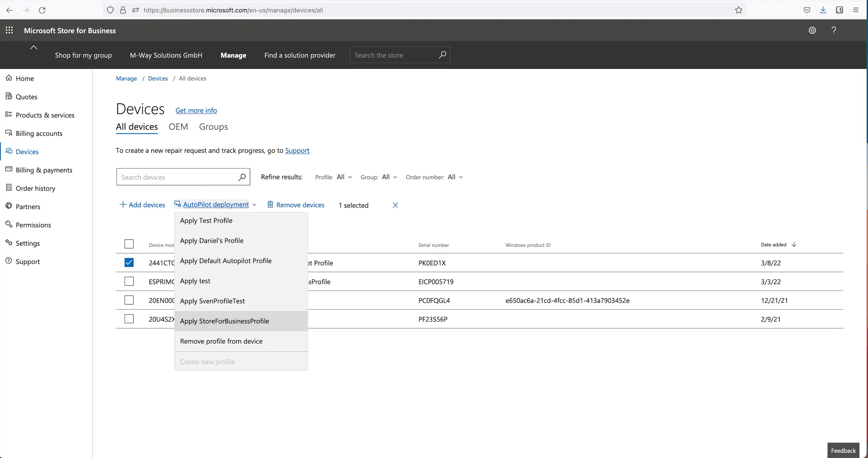
Task: Click the Date added sort arrow
Action: tap(794, 244)
